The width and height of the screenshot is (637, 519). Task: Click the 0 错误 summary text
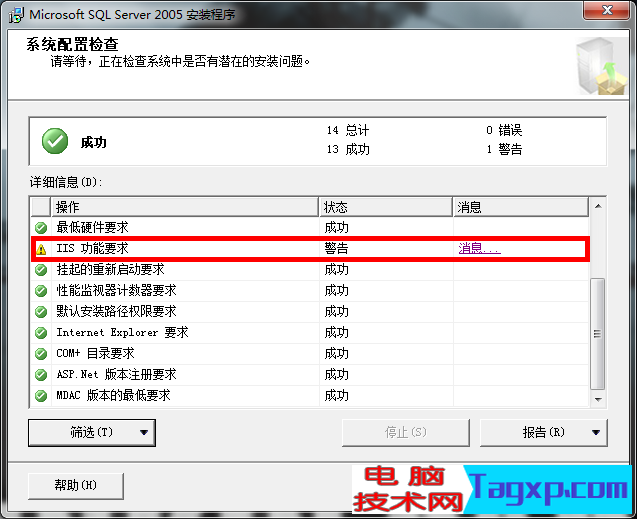504,130
